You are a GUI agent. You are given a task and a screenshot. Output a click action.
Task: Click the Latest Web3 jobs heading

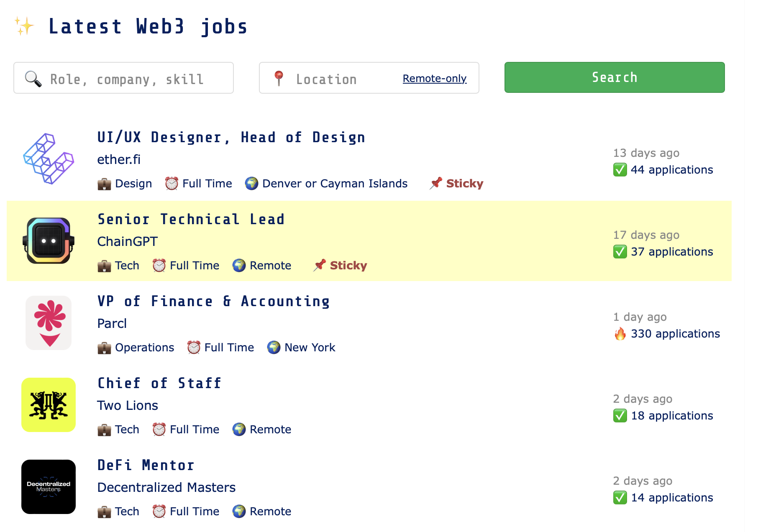(148, 27)
